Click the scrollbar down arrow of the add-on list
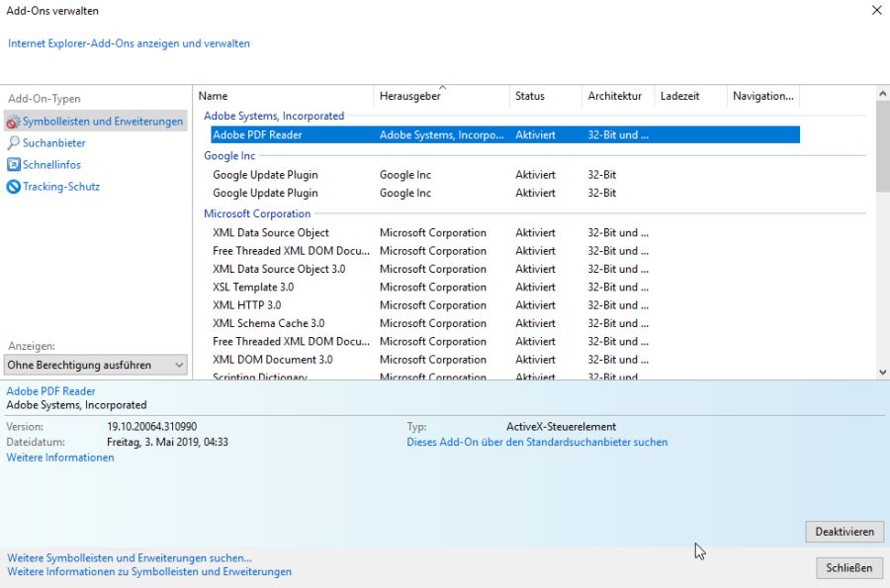 coord(883,372)
